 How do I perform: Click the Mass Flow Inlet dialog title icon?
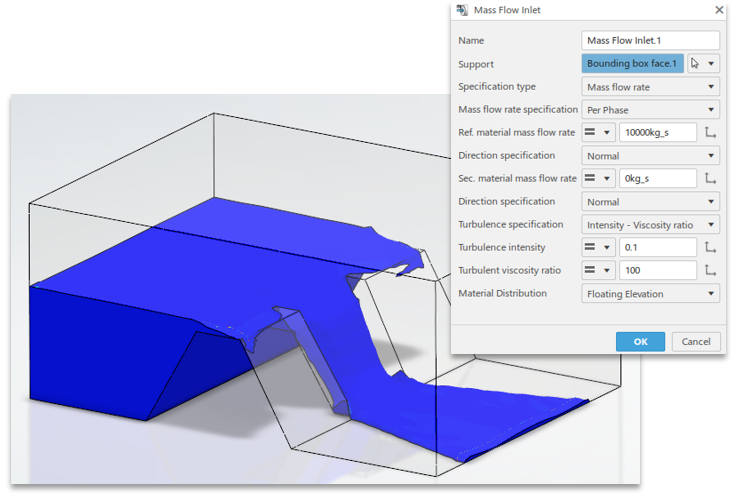point(461,10)
